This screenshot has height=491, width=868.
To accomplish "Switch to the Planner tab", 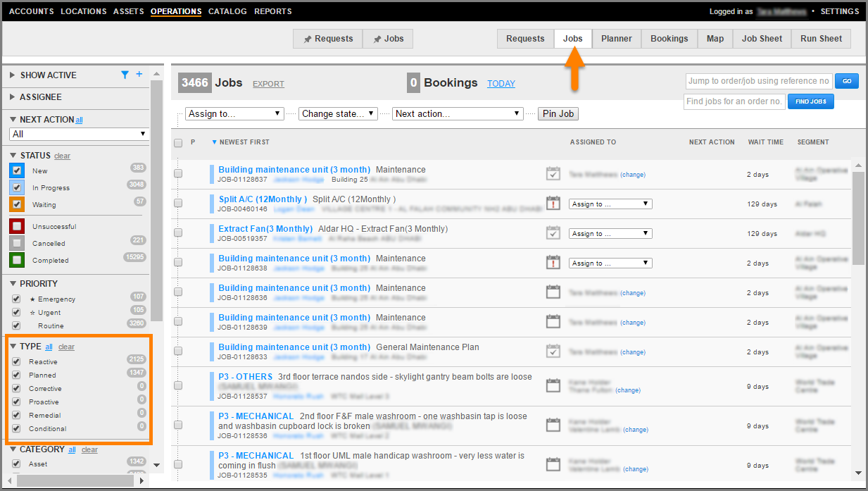I will 616,39.
